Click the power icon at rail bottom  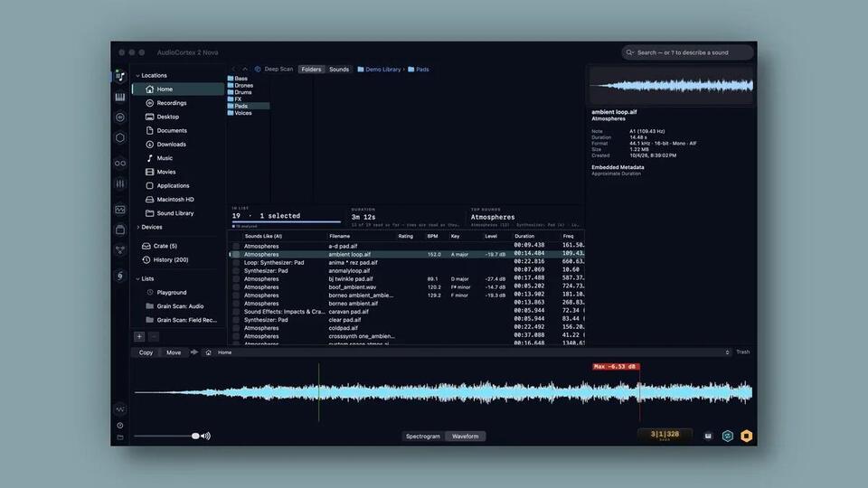coord(119,426)
